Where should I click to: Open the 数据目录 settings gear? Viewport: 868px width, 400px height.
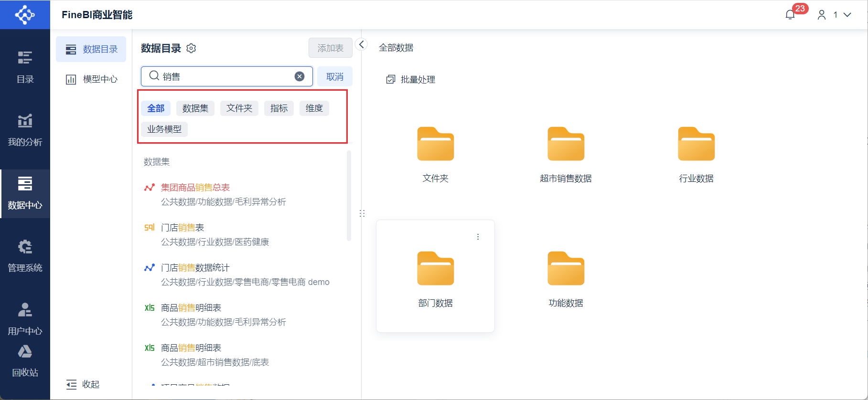pyautogui.click(x=191, y=48)
